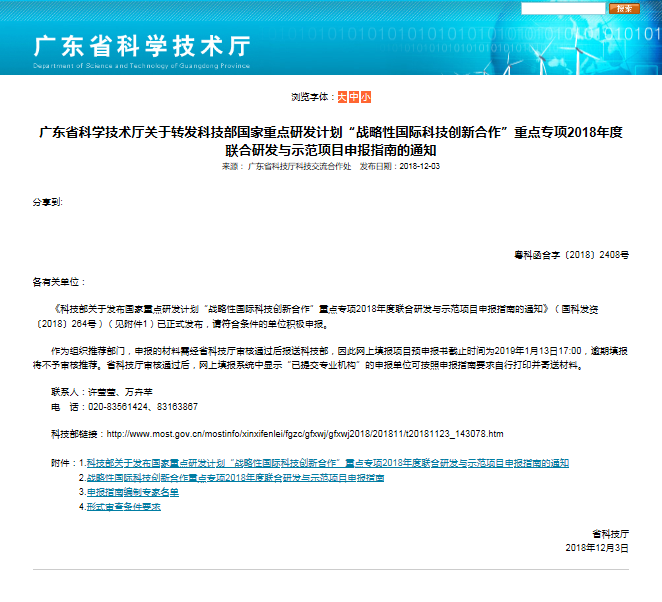Open attachment 3 申报指南编制专家名单 link
662x602 pixels.
[133, 492]
